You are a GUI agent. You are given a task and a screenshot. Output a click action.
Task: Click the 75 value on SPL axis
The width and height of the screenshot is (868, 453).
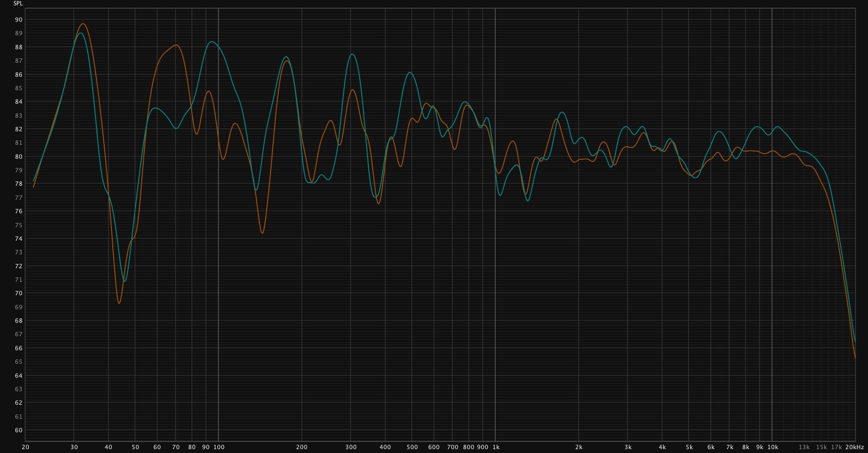19,225
